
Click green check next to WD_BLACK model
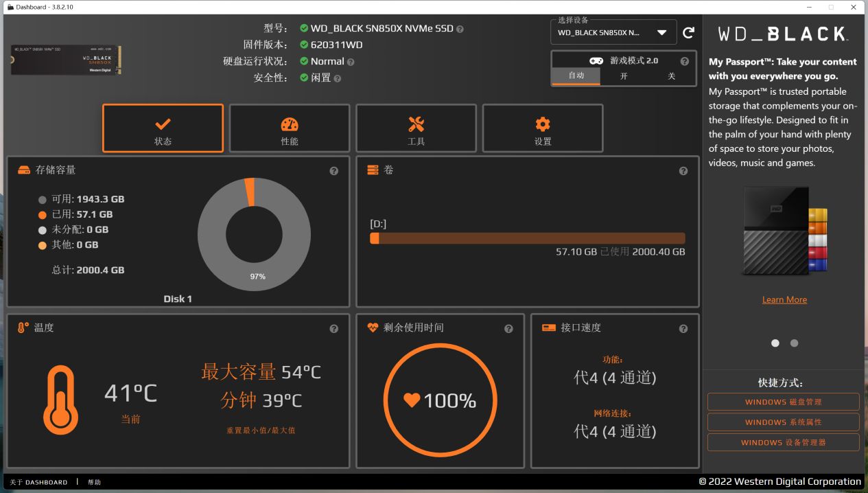tap(304, 28)
